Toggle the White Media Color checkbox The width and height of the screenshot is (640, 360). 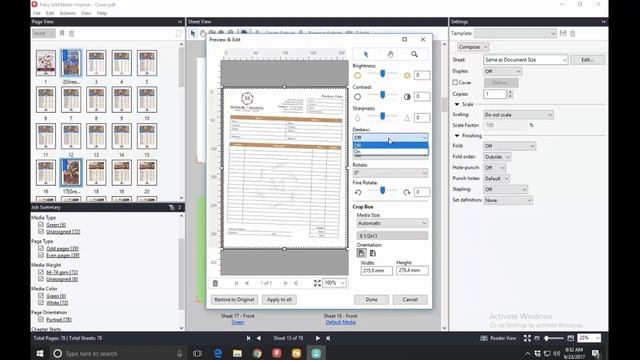(41, 302)
